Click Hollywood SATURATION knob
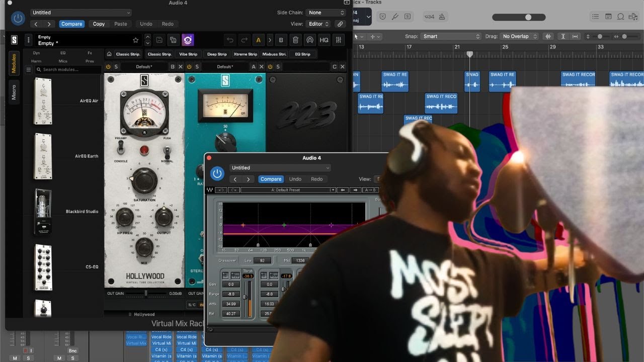This screenshot has height=362, width=644. 144,180
